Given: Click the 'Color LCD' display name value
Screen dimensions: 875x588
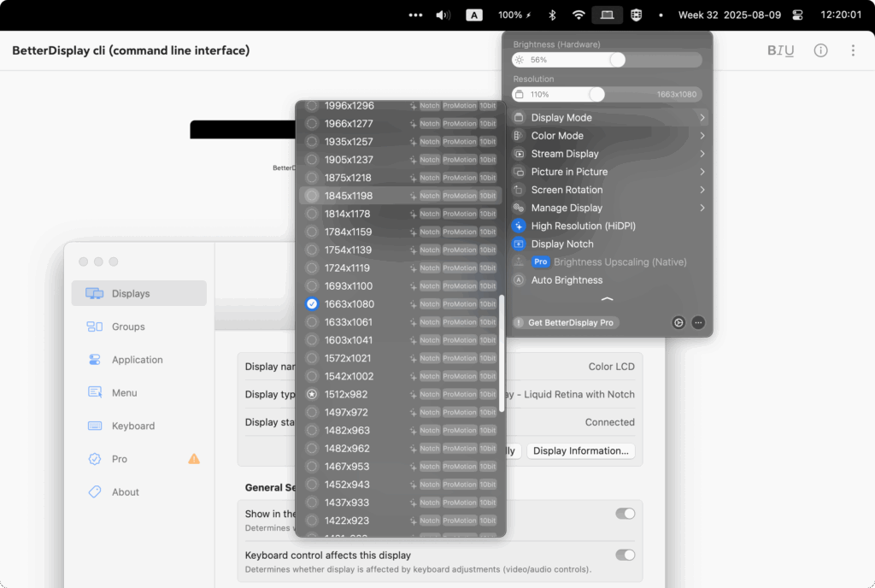Looking at the screenshot, I should click(x=611, y=367).
